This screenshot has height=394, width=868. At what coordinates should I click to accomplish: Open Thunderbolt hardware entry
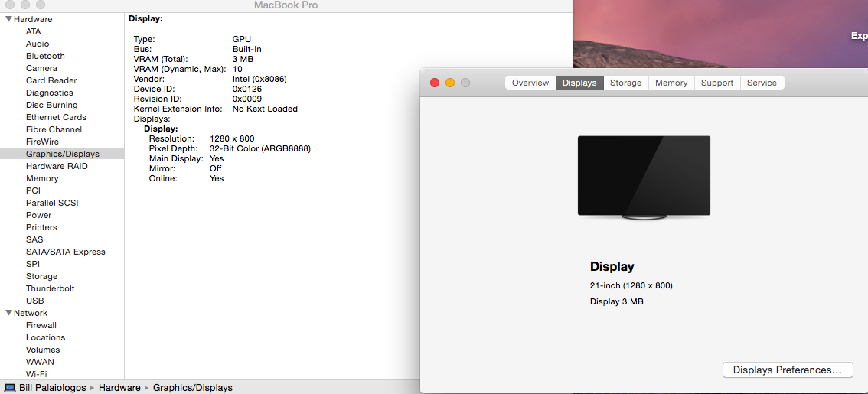pos(51,288)
